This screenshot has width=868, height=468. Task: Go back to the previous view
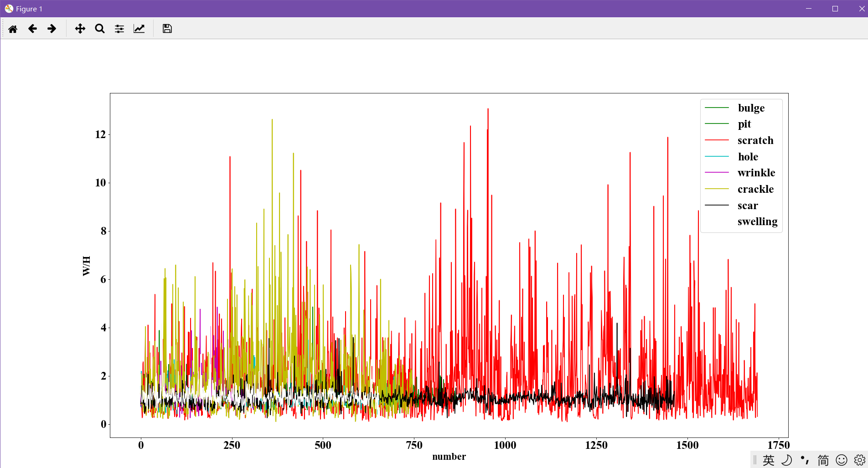point(32,29)
